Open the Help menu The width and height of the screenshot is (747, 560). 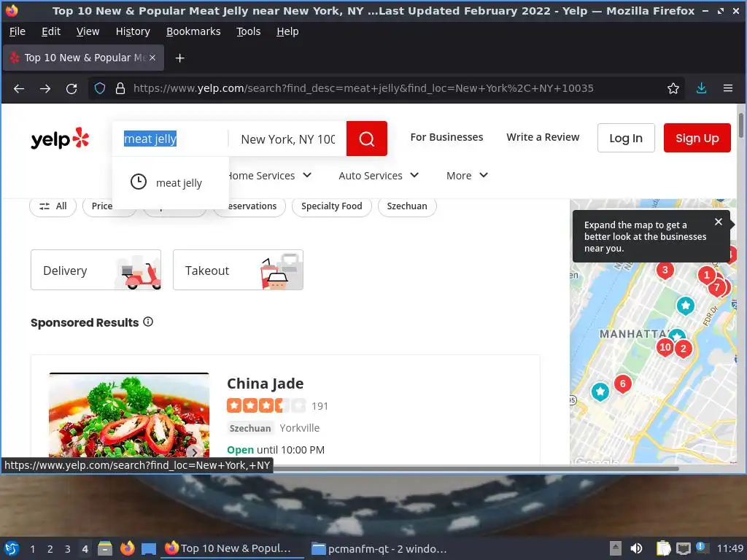coord(287,31)
